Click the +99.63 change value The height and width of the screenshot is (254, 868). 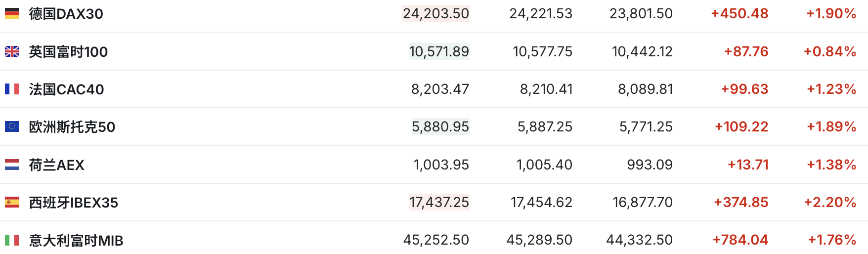pos(744,89)
